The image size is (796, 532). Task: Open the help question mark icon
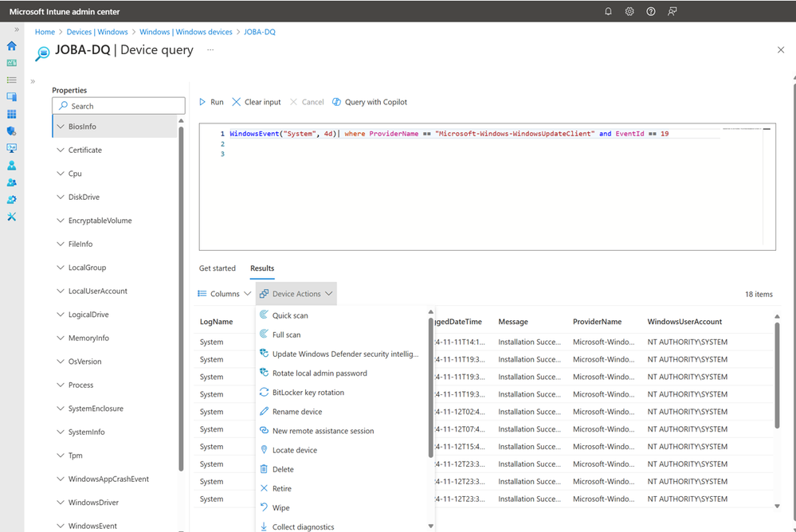pos(651,11)
